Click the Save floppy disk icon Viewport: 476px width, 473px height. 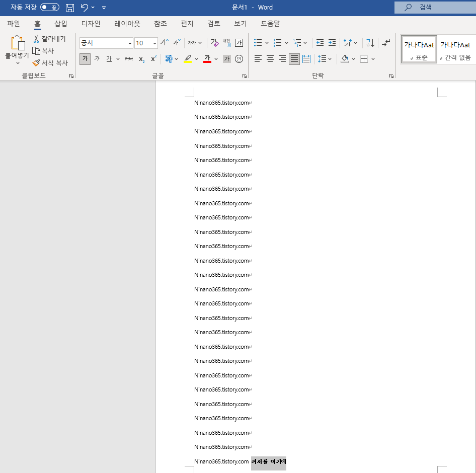70,8
